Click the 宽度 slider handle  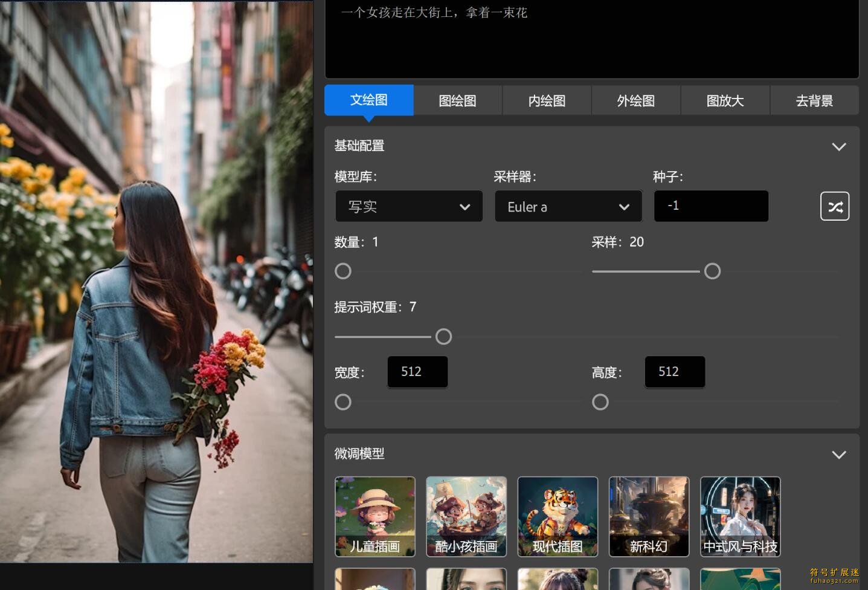[x=343, y=402]
